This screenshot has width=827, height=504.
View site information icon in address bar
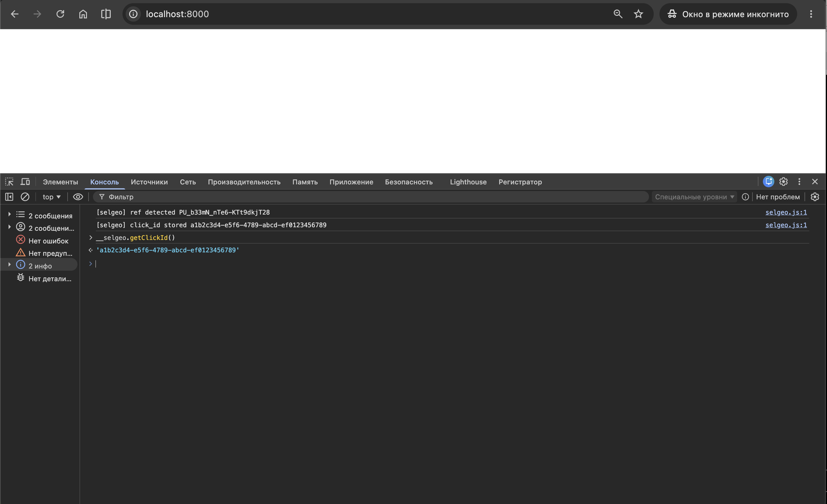133,14
